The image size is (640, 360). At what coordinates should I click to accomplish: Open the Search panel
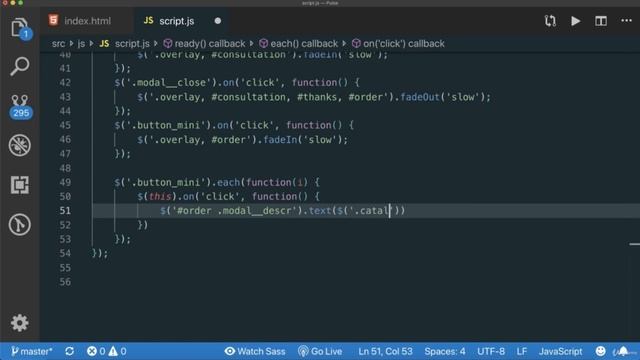20,66
